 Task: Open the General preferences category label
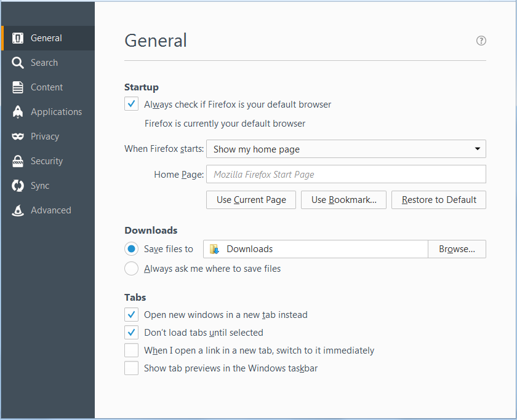(x=46, y=38)
